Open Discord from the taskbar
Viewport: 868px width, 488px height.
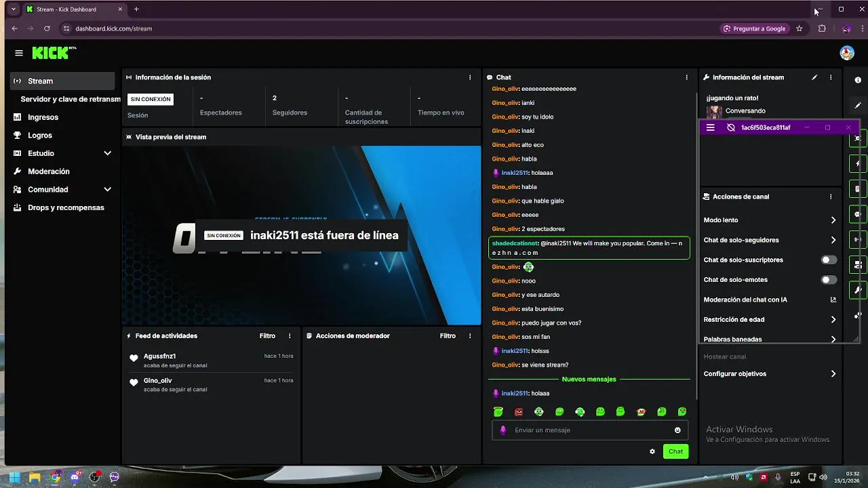click(75, 477)
